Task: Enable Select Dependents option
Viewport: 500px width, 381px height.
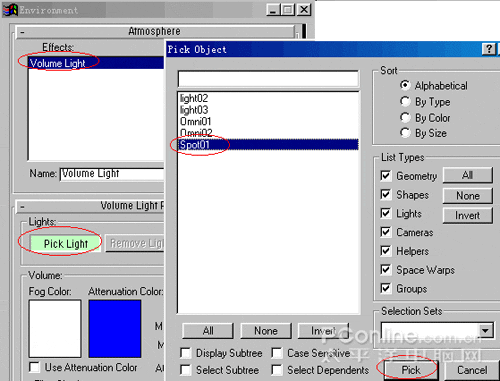Action: (x=277, y=370)
